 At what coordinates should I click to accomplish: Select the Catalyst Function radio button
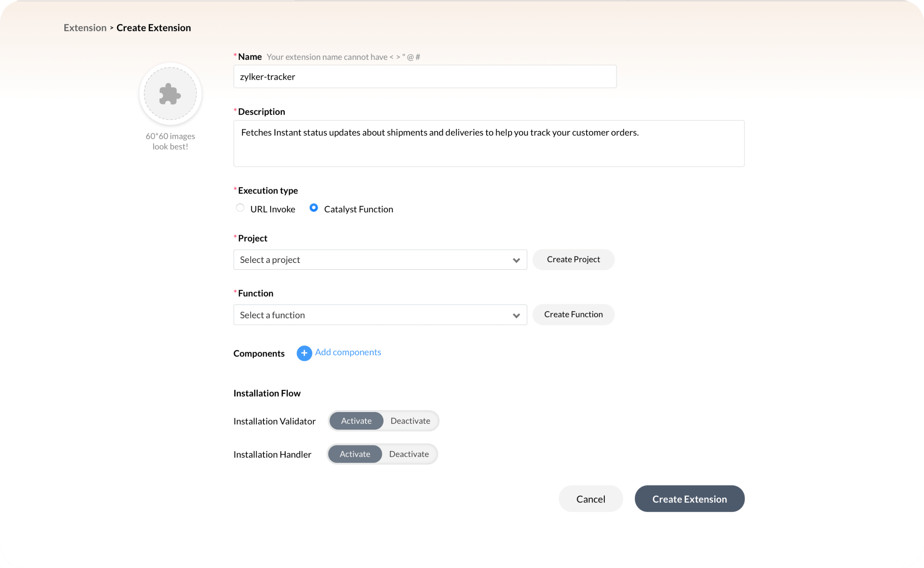click(314, 208)
